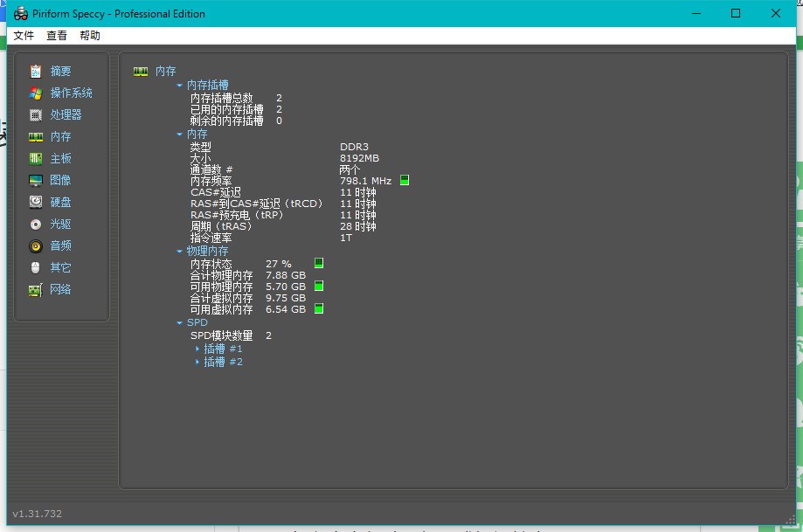Screen dimensions: 803x532
Task: Click the 摘要 summary icon in sidebar
Action: pyautogui.click(x=35, y=72)
